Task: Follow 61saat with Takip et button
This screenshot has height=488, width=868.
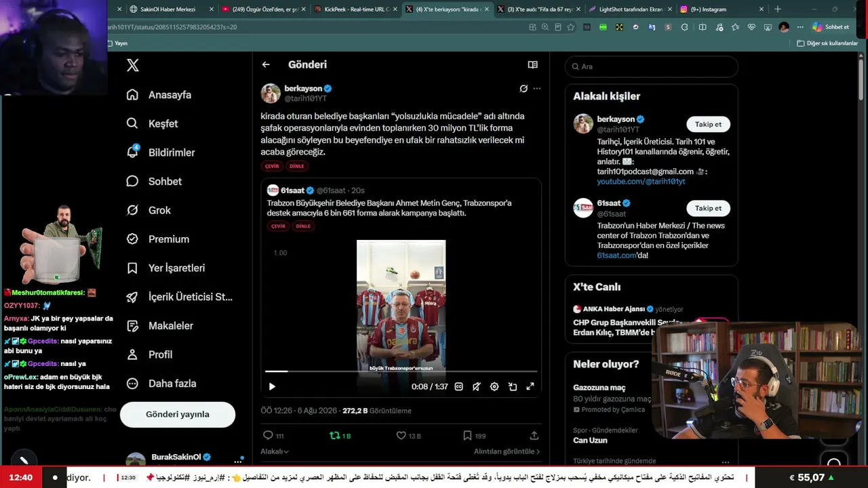Action: tap(708, 208)
